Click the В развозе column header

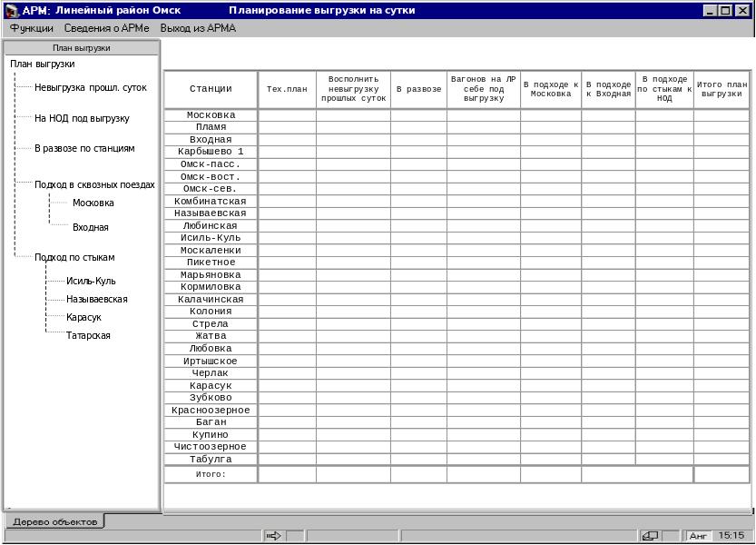click(419, 89)
